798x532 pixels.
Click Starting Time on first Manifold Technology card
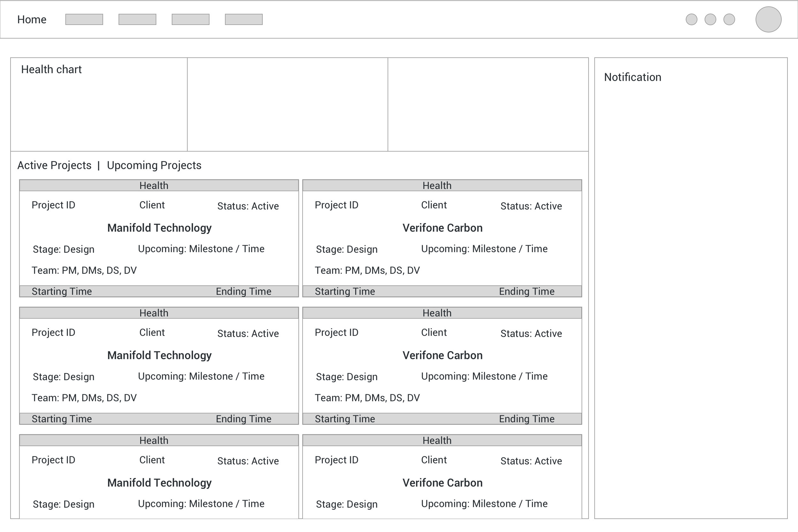62,291
